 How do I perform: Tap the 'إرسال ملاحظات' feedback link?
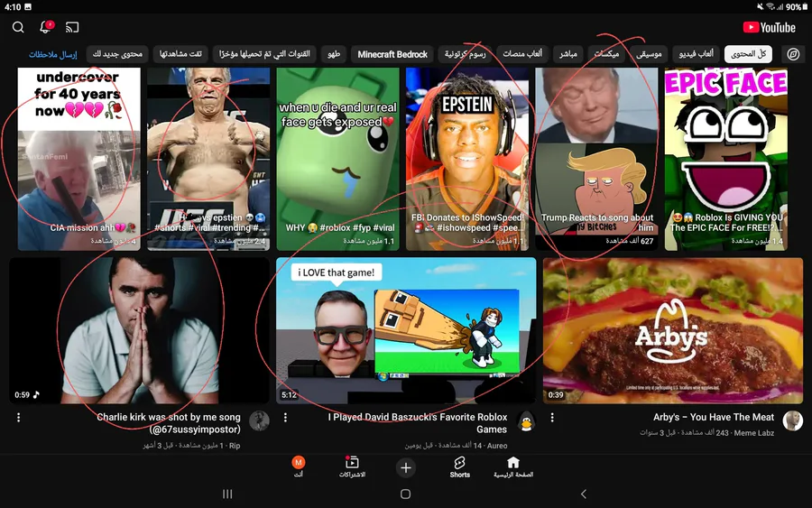pos(53,54)
